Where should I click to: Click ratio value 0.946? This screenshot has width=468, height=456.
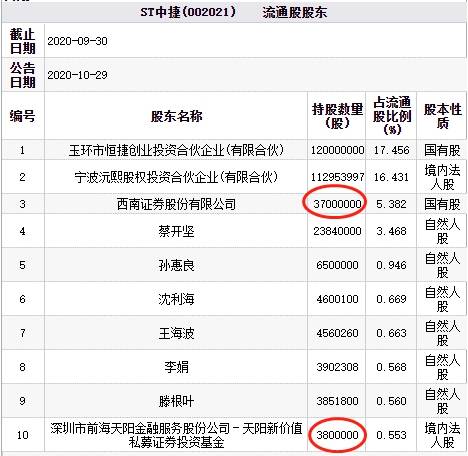tap(391, 265)
